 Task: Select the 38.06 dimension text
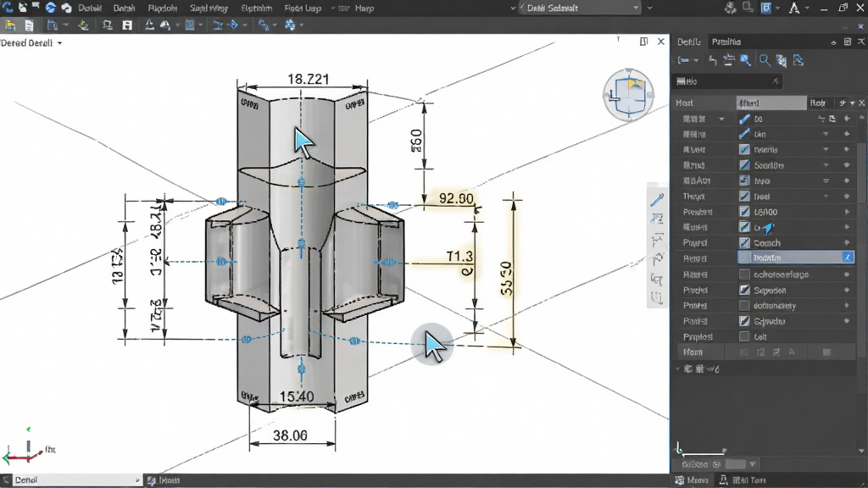click(x=290, y=435)
